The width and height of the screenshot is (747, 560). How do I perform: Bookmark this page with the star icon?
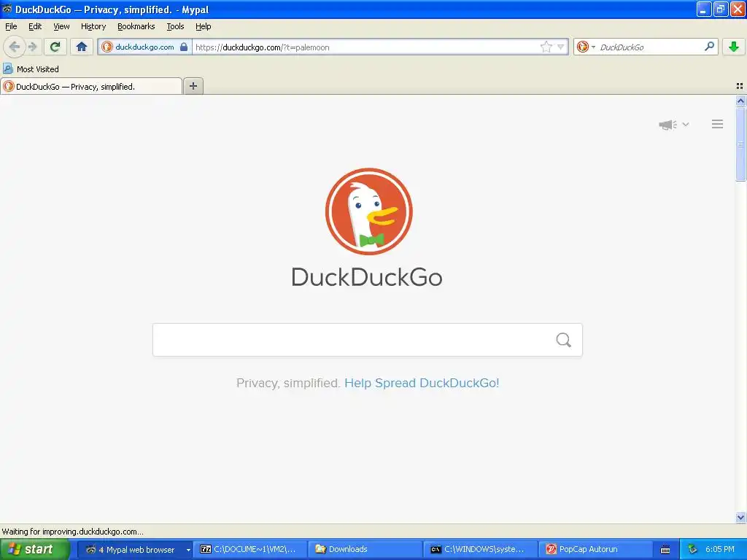point(546,47)
